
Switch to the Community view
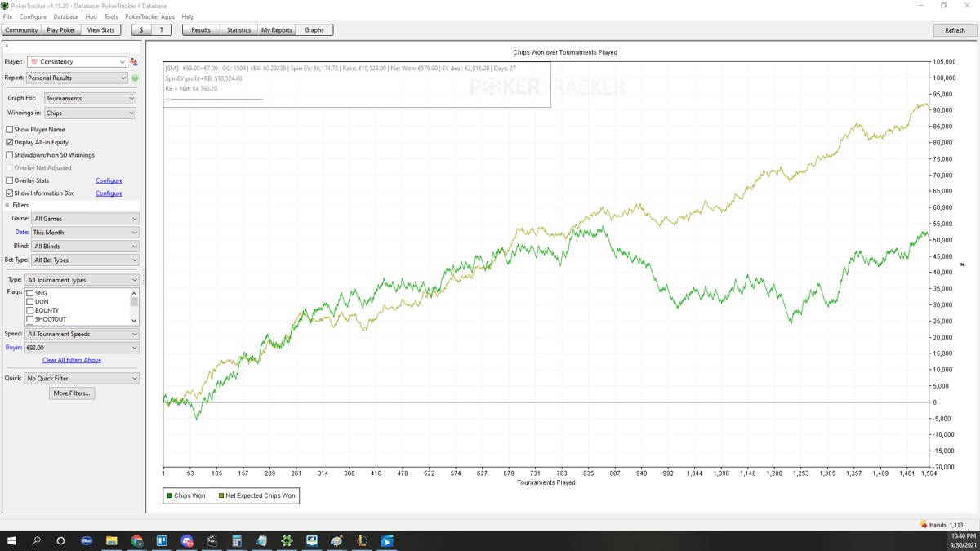21,30
